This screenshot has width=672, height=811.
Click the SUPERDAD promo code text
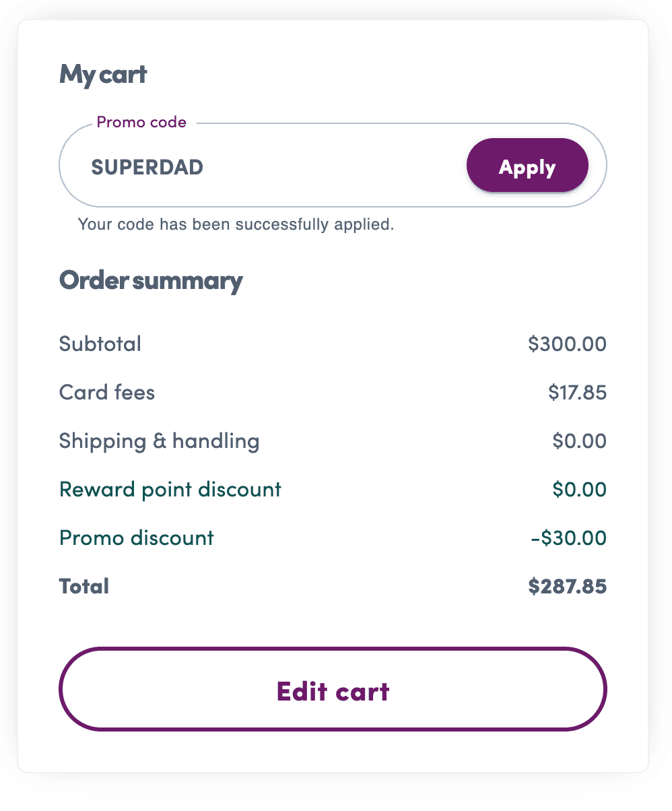tap(147, 168)
